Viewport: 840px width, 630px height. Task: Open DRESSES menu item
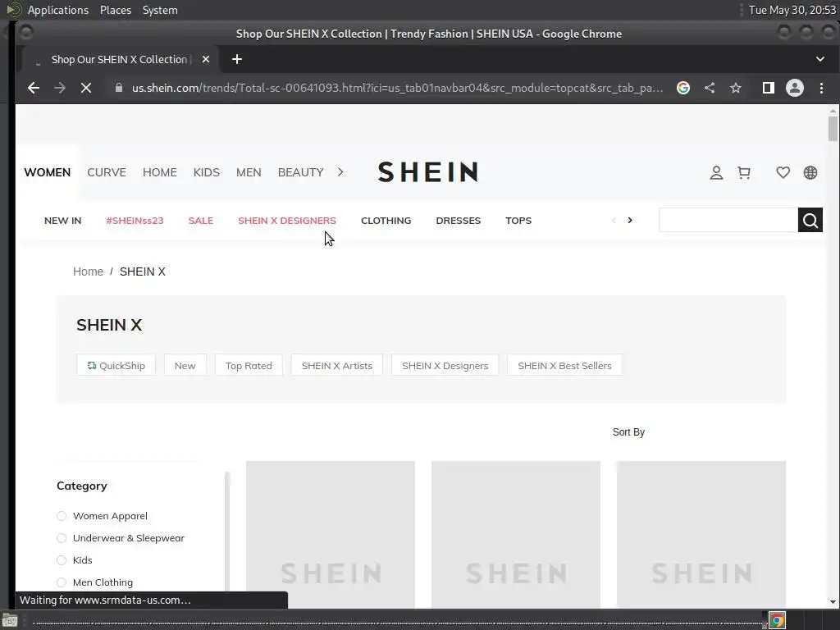coord(458,221)
